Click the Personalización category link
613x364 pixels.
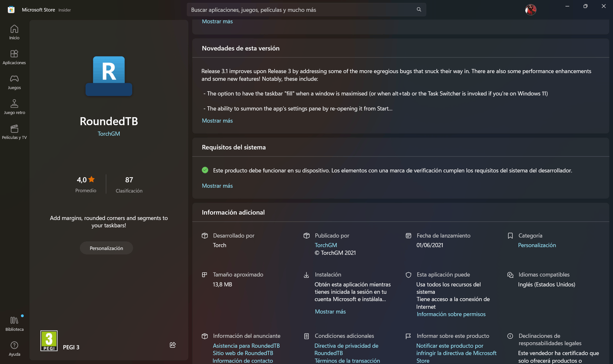(537, 245)
